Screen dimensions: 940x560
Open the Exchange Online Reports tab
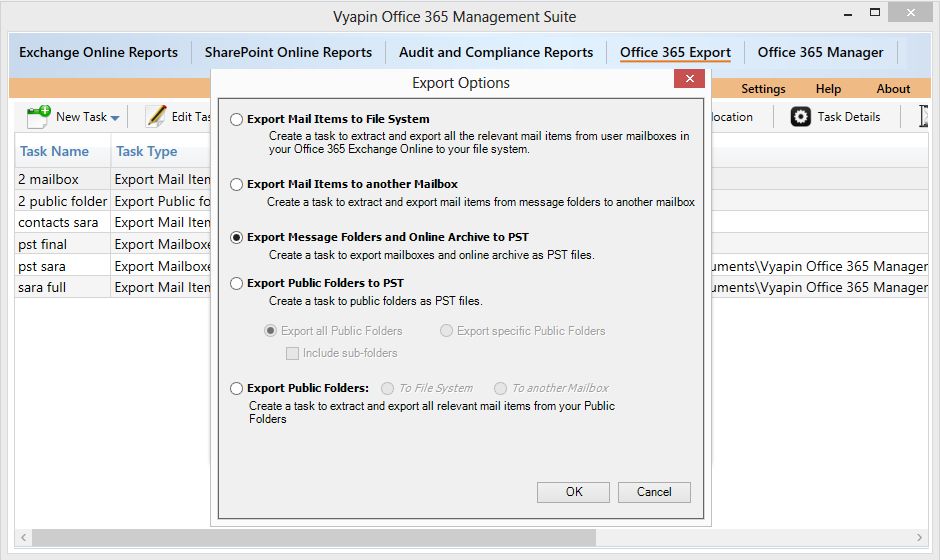pyautogui.click(x=98, y=52)
